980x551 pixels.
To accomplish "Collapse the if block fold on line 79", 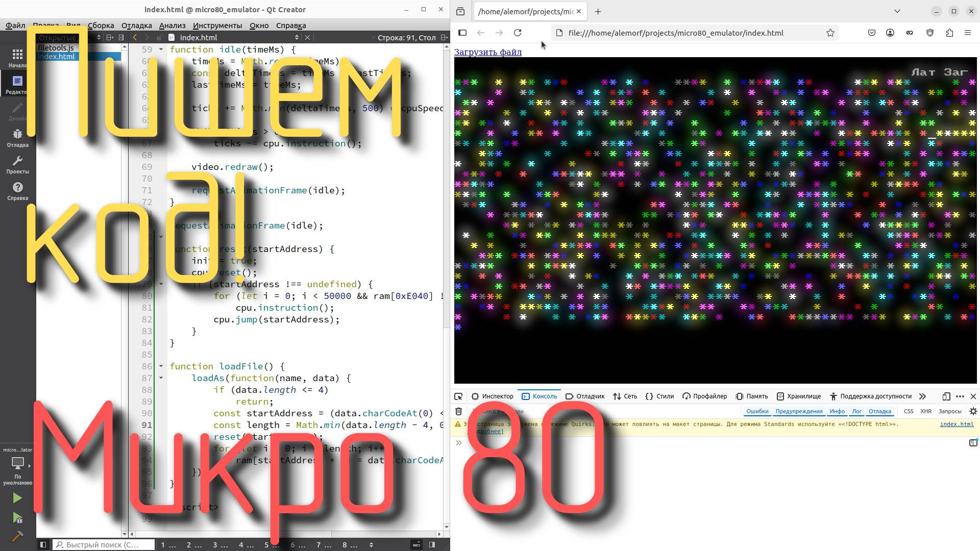I will click(161, 284).
